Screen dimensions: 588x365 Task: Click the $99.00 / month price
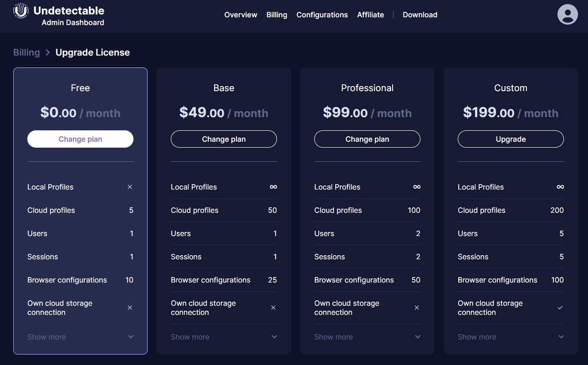tap(367, 113)
